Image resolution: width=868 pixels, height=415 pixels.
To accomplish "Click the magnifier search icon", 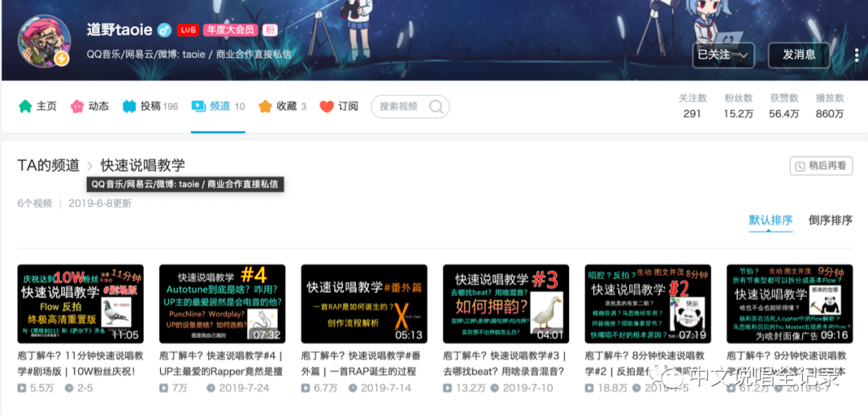I will pos(436,106).
